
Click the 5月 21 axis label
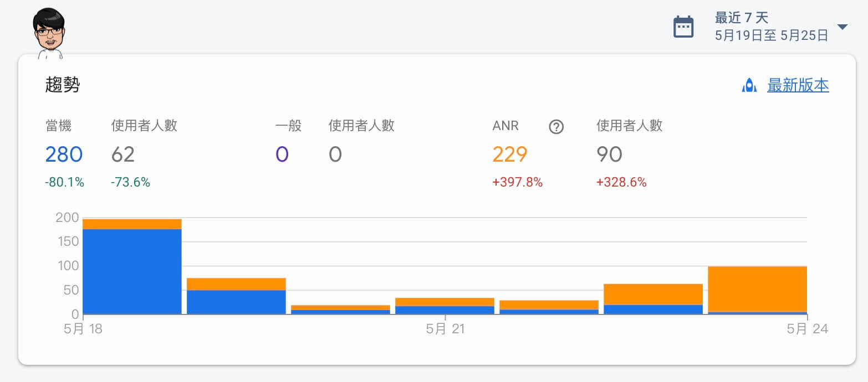tap(445, 329)
